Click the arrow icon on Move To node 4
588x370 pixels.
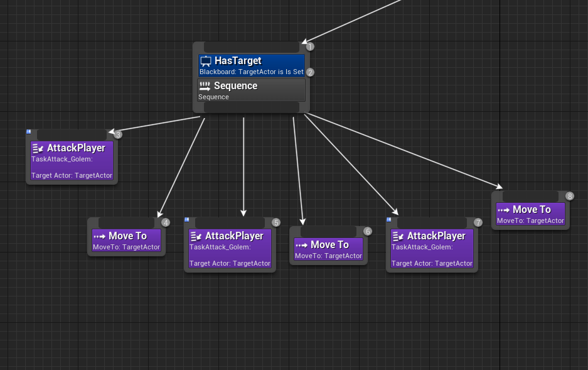(x=99, y=236)
